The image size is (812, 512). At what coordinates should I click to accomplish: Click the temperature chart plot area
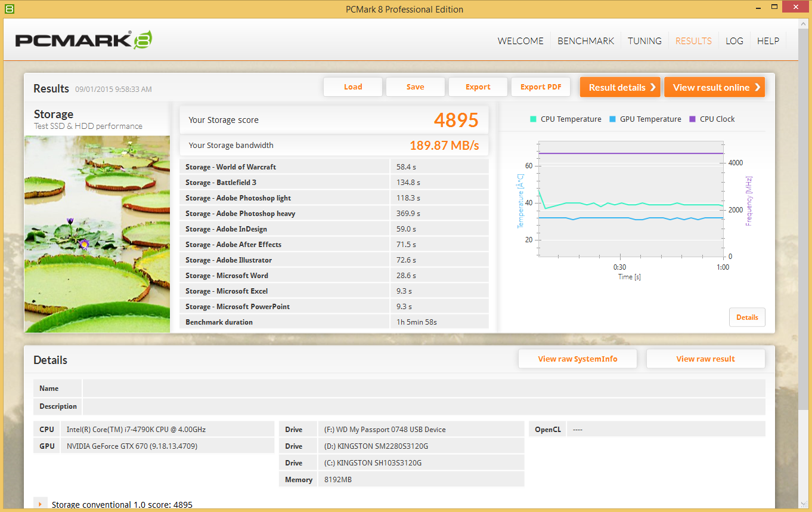[x=631, y=199]
